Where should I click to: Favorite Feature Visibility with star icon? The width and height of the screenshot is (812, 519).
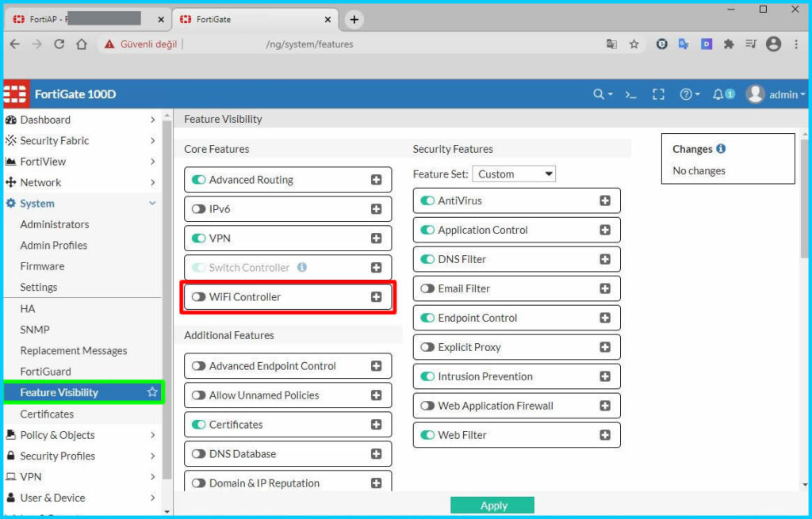[152, 391]
